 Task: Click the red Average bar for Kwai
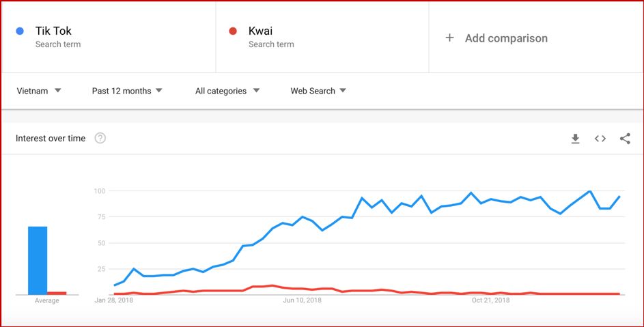57,293
